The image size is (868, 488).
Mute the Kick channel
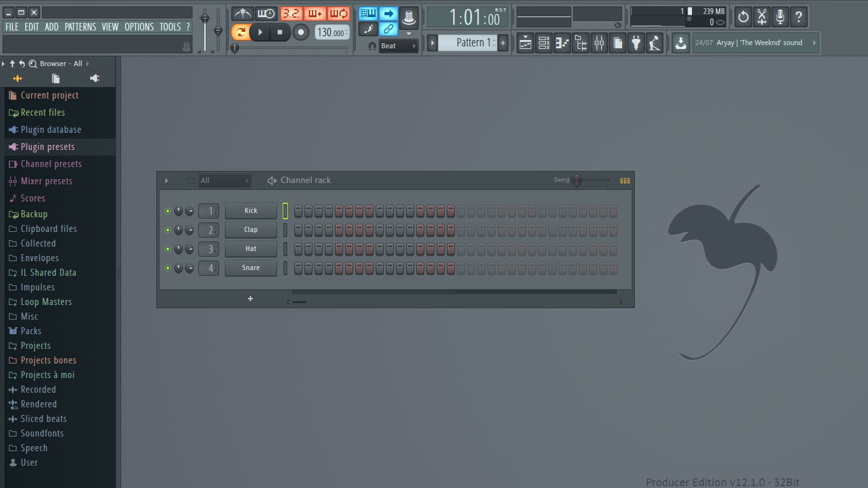(x=168, y=211)
